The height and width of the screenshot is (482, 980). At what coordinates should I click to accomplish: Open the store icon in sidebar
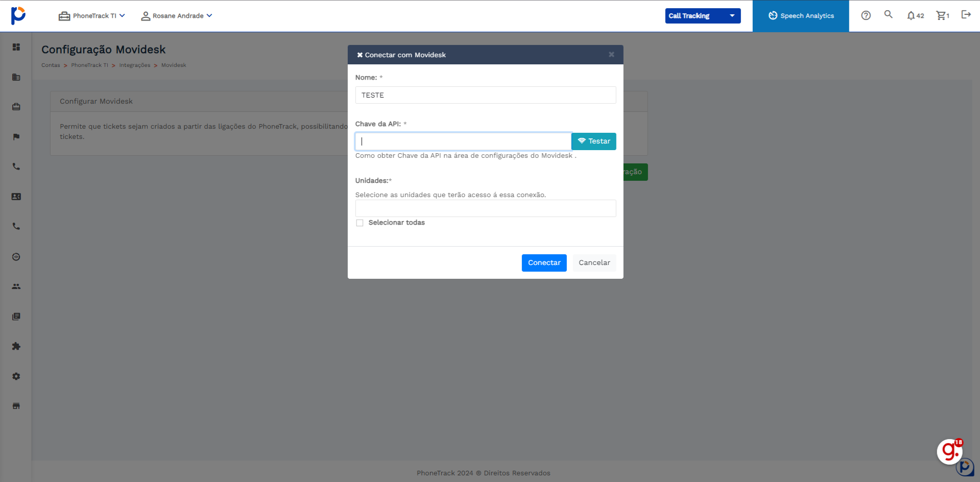(x=16, y=406)
